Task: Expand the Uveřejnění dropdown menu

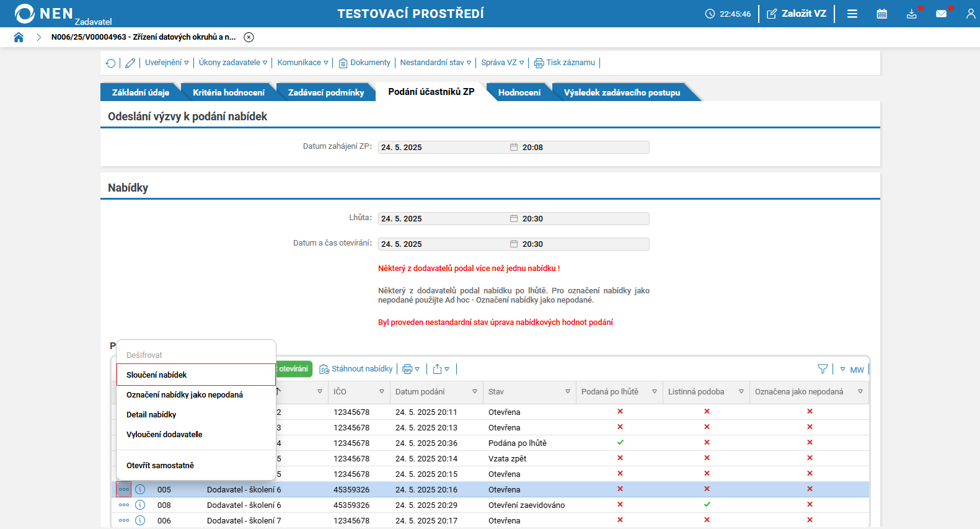Action: (167, 63)
